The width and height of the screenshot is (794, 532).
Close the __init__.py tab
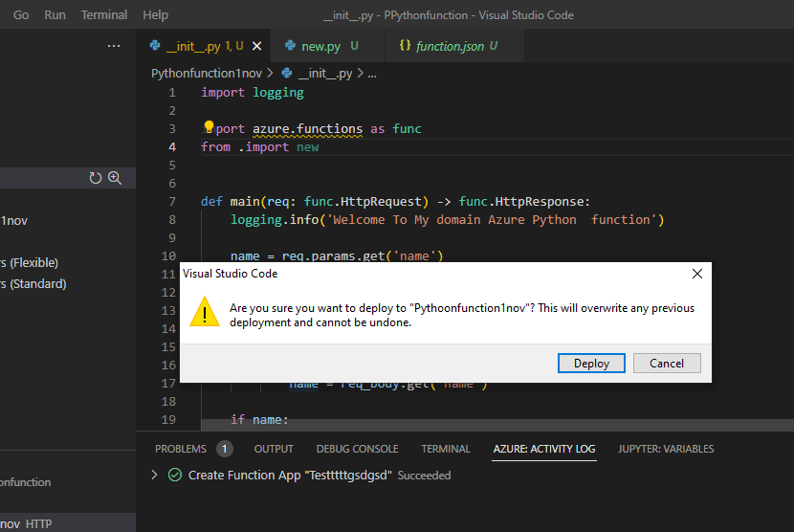[256, 46]
